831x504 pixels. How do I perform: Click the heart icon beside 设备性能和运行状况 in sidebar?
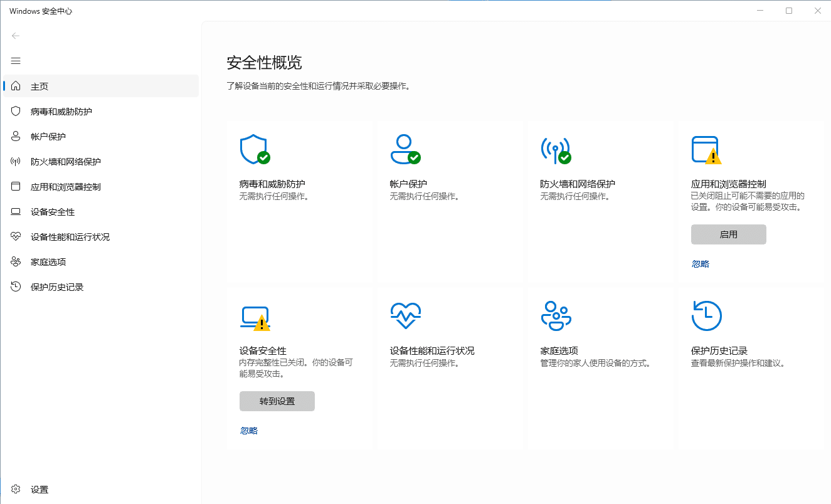pos(16,236)
